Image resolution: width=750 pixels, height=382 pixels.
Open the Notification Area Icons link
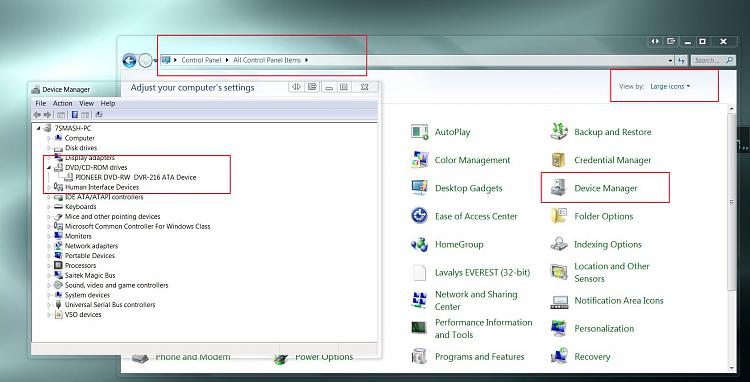pos(619,301)
